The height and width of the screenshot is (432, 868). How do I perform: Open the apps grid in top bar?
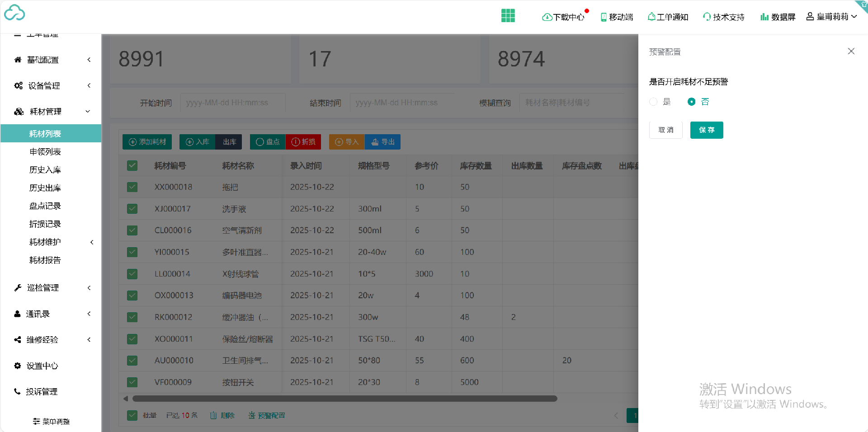tap(508, 15)
